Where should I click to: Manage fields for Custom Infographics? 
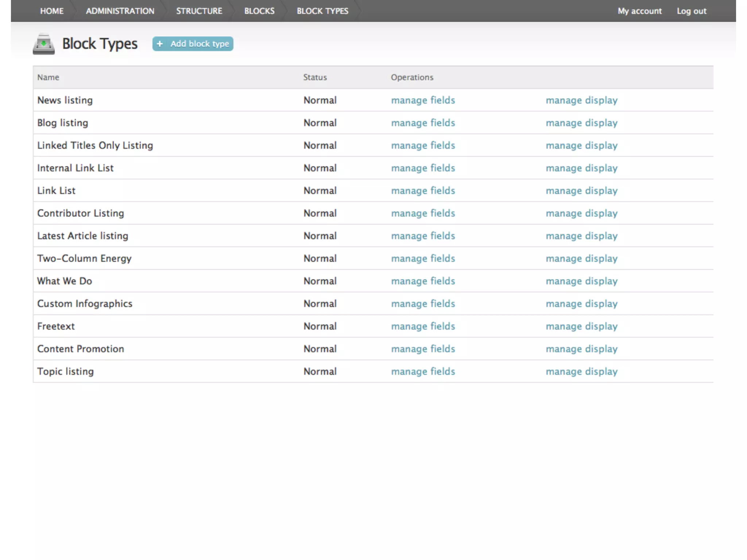(x=423, y=304)
